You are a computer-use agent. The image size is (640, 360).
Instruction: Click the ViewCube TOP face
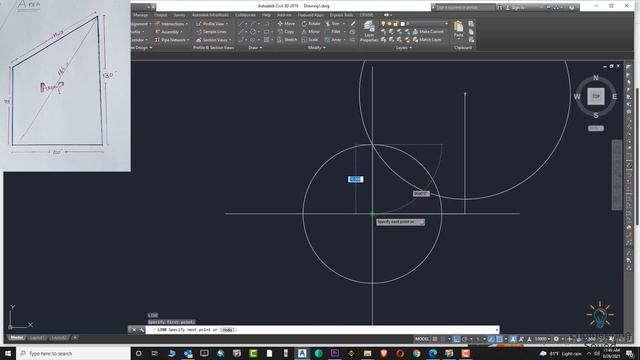tap(596, 96)
